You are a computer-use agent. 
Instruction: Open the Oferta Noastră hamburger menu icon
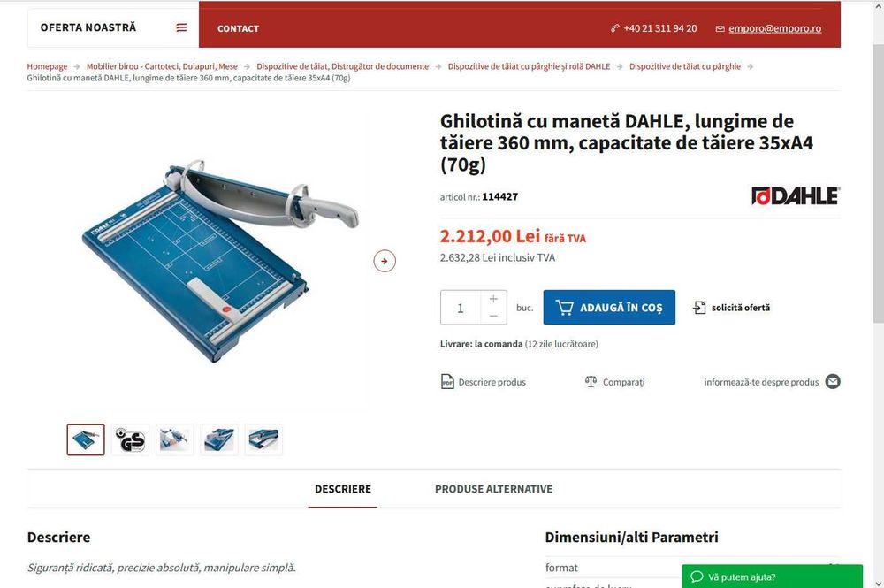(x=181, y=27)
